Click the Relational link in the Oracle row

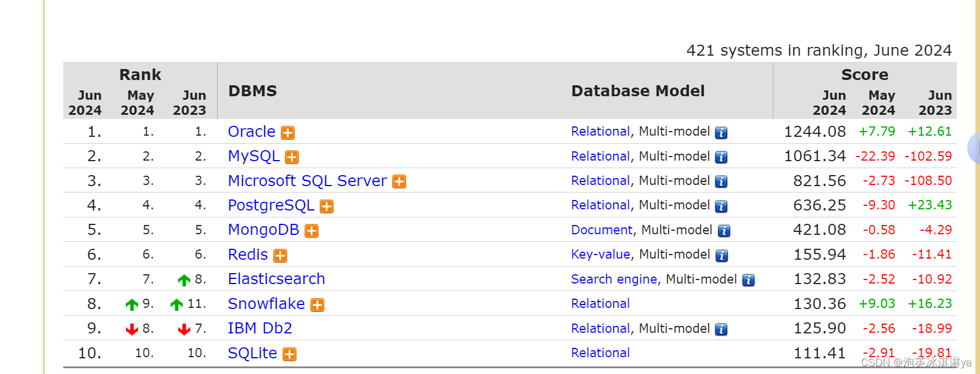click(601, 132)
